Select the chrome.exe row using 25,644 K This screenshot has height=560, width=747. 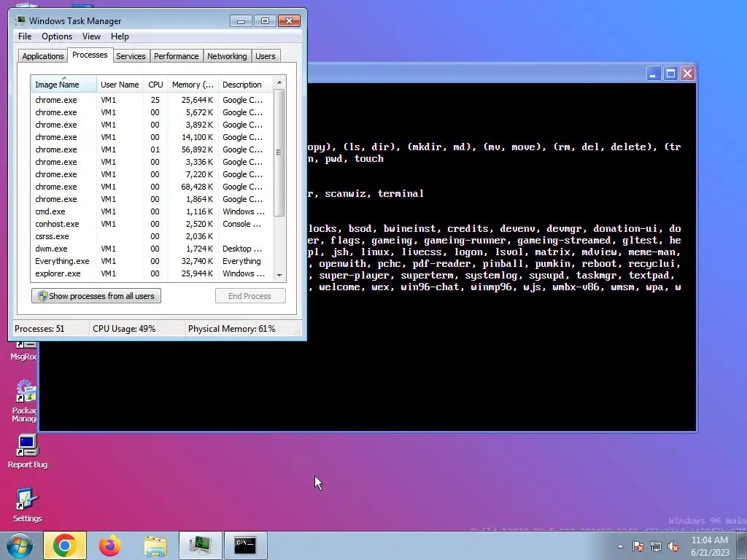coord(152,100)
